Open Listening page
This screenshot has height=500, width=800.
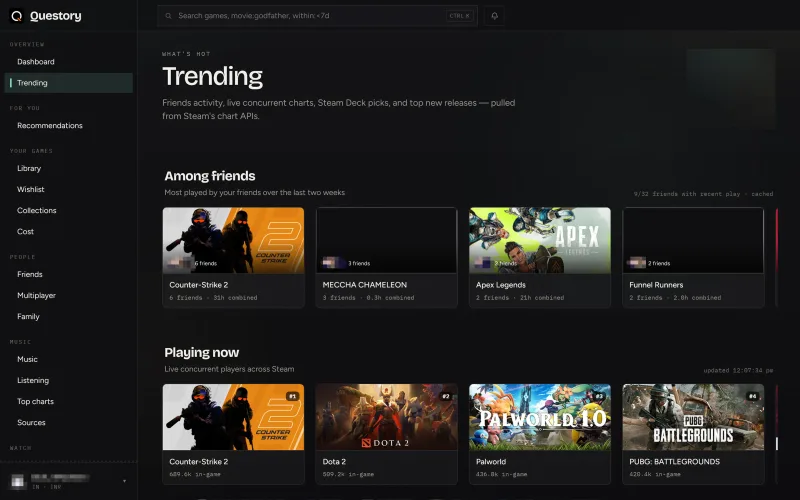pos(69,380)
